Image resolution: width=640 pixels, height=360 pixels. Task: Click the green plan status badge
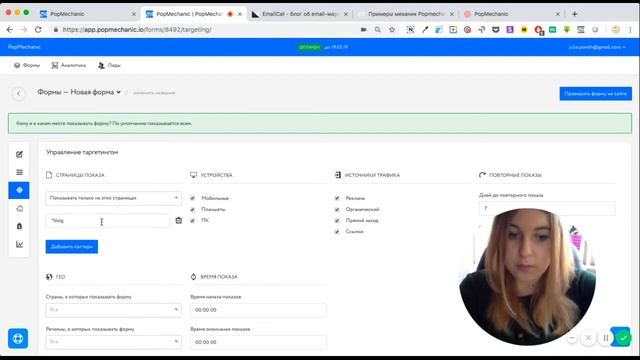tap(309, 47)
